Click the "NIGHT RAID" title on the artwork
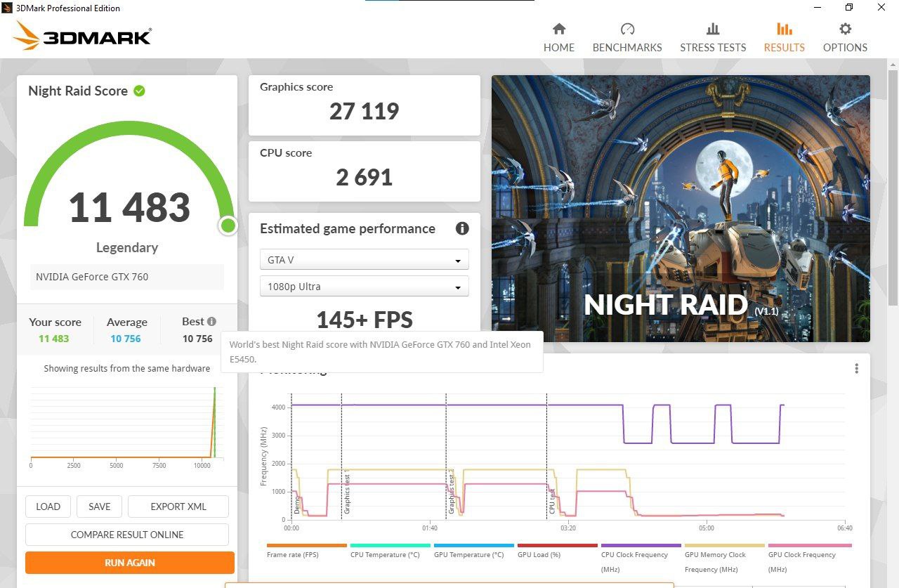Viewport: 899px width, 588px height. 666,305
